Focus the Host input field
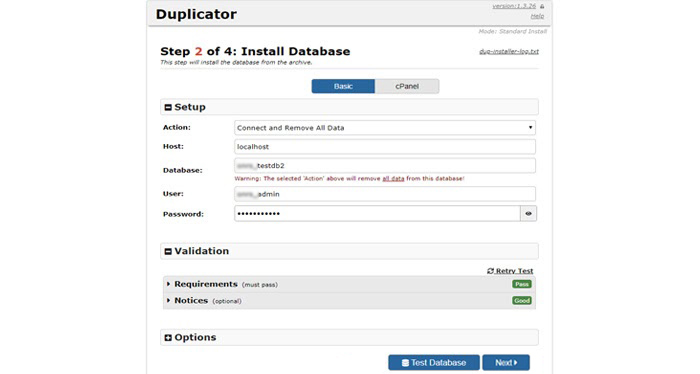The height and width of the screenshot is (374, 700). point(385,147)
